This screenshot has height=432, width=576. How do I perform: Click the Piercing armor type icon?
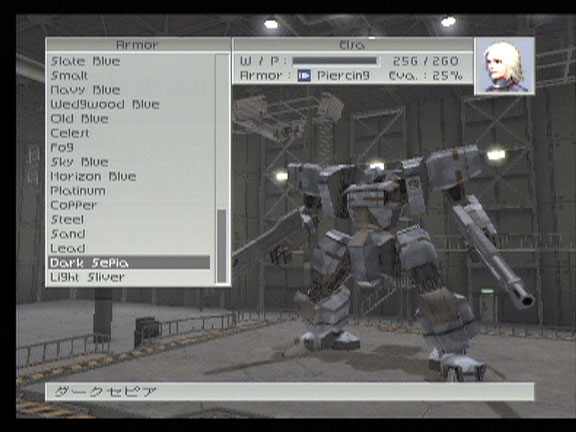click(x=304, y=76)
